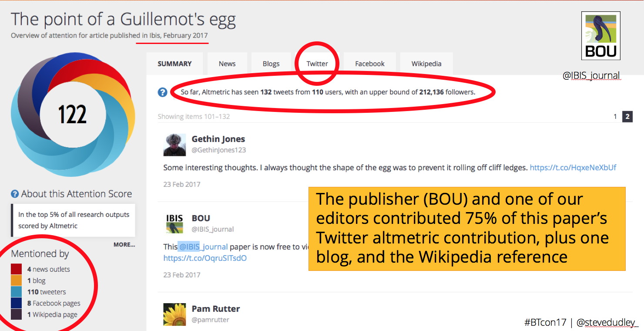Follow the t.co/OqruSITsdO link

tap(205, 258)
